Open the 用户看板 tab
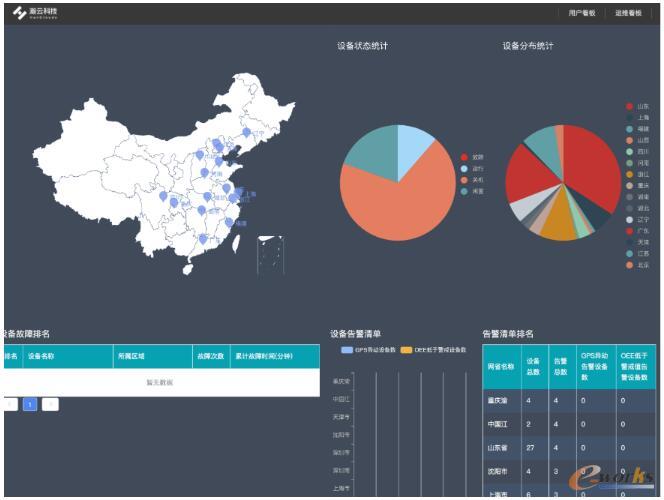The width and height of the screenshot is (664, 500). point(581,13)
